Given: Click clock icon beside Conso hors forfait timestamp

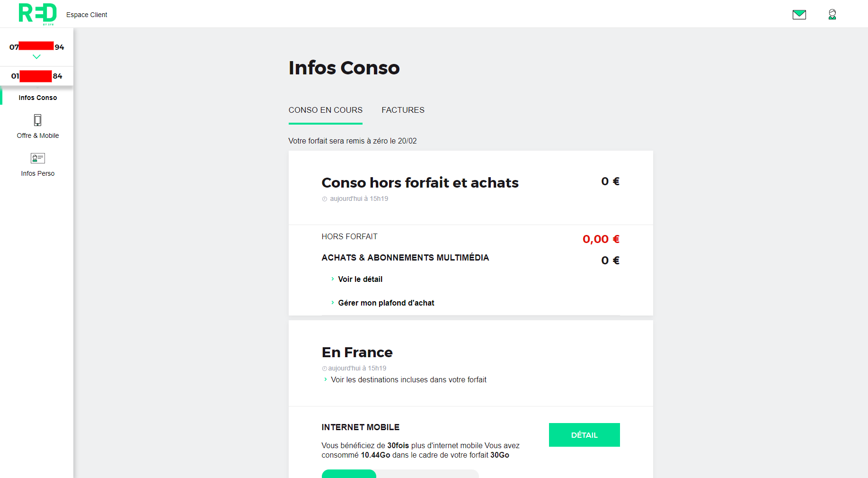Looking at the screenshot, I should click(x=325, y=199).
